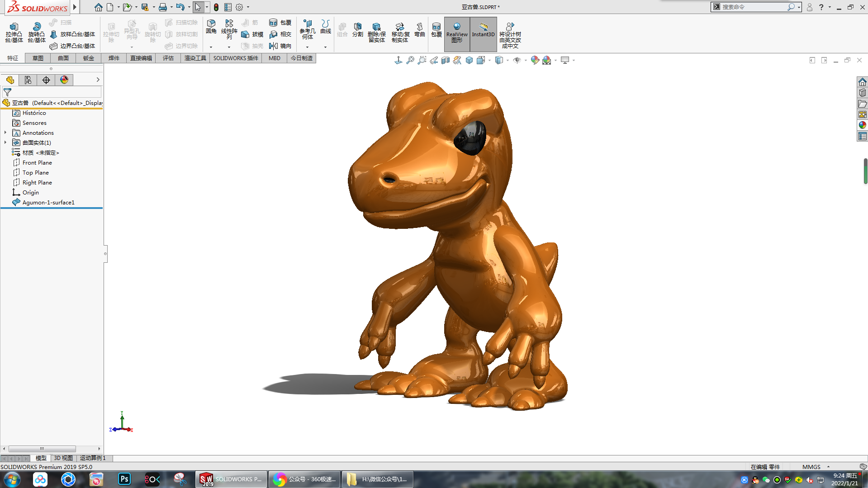This screenshot has height=488, width=868.
Task: Click the Dynamic Annotation Views icon
Action: tap(457, 60)
